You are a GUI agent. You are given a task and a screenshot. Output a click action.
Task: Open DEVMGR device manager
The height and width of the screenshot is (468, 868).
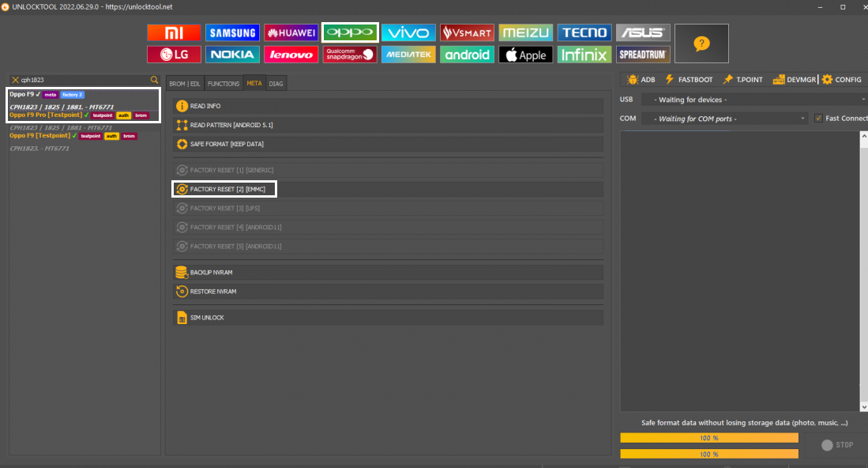click(x=795, y=80)
